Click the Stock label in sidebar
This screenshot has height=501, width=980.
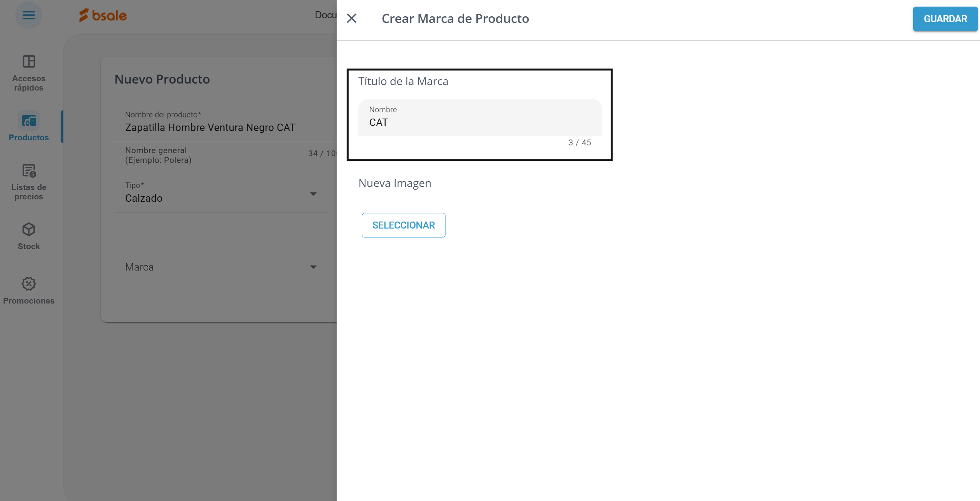[x=29, y=246]
